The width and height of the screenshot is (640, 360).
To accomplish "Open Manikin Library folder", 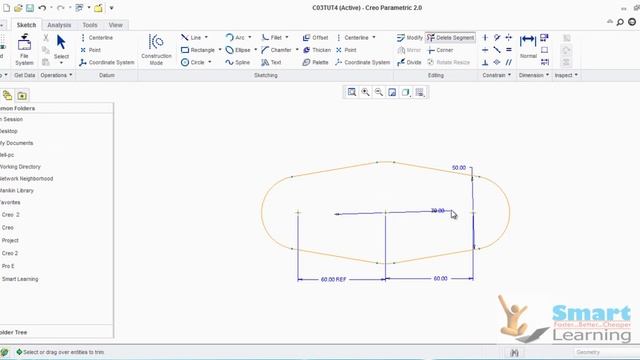I will point(16,191).
